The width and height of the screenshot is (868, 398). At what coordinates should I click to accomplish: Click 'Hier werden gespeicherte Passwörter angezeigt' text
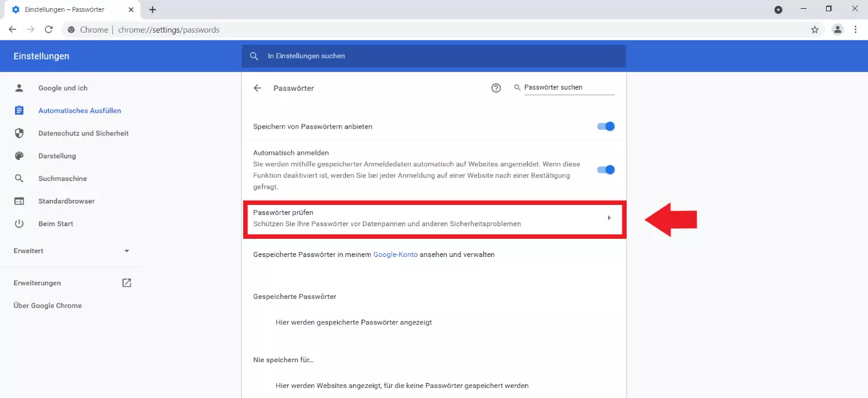[x=353, y=322]
